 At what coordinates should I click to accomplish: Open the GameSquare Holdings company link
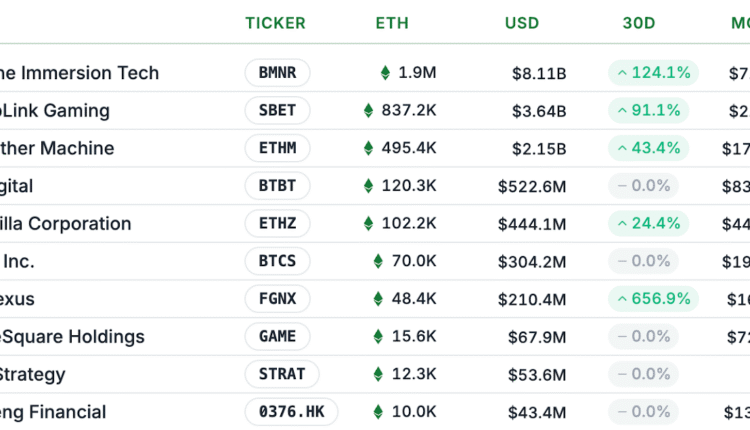pyautogui.click(x=72, y=337)
